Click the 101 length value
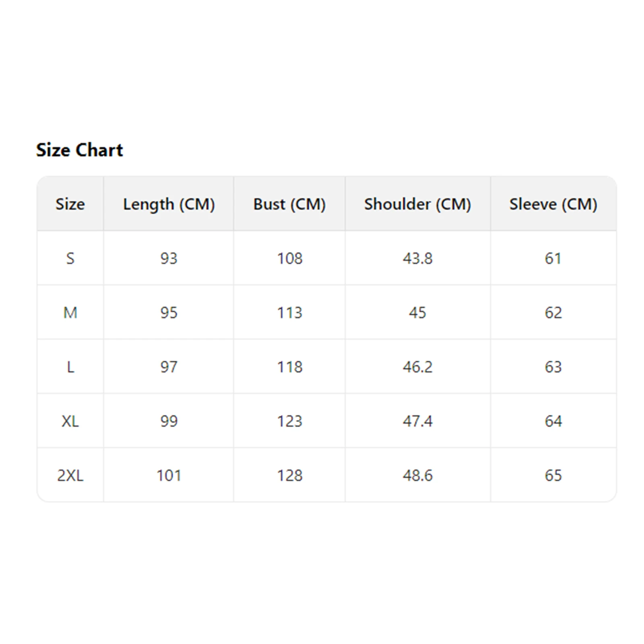Screen dimensions: 644x644 pos(169,476)
